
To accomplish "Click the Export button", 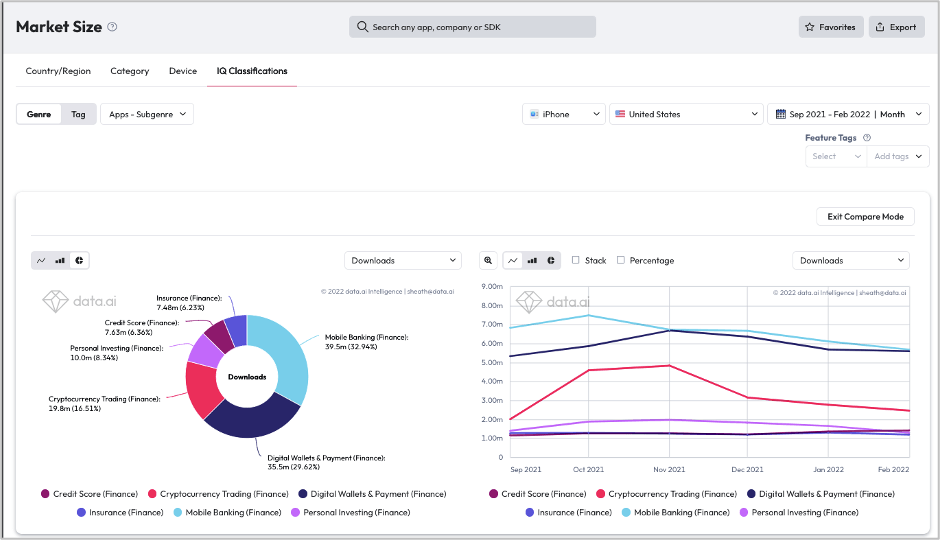I will (x=897, y=27).
